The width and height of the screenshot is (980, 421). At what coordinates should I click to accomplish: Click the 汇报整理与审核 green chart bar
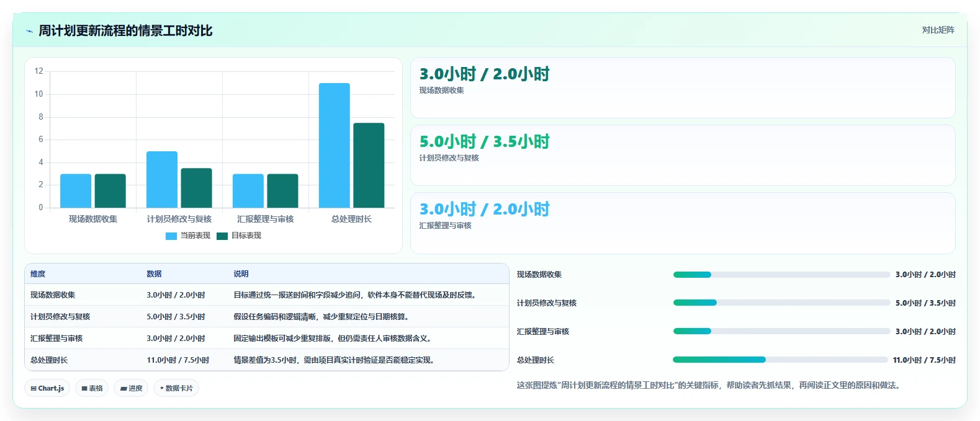282,191
